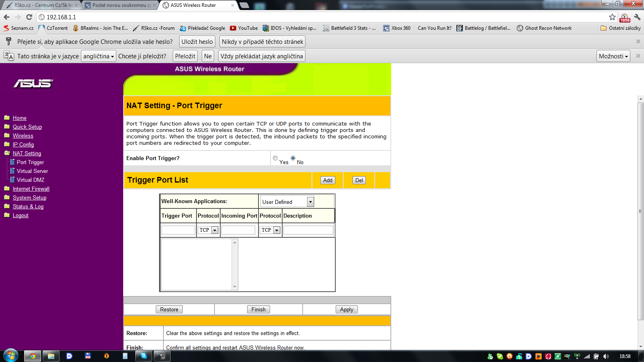Open the Internet Firewall link
The width and height of the screenshot is (644, 362).
[31, 189]
